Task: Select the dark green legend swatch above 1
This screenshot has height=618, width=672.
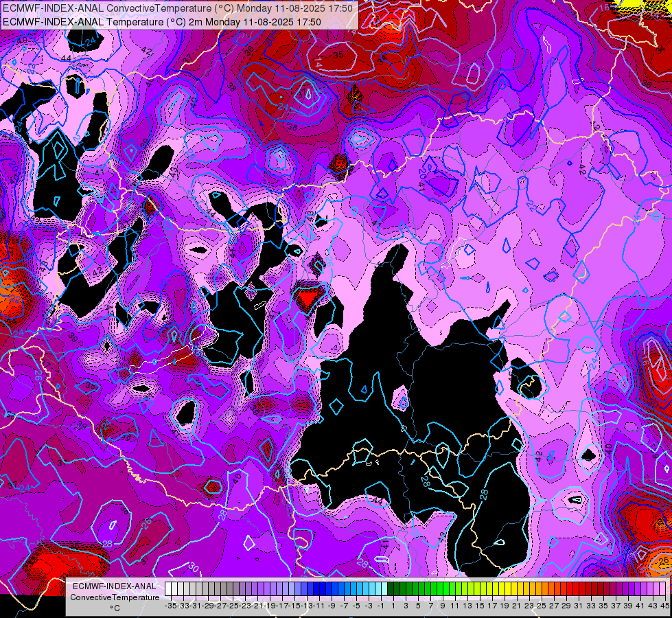Action: [391, 589]
